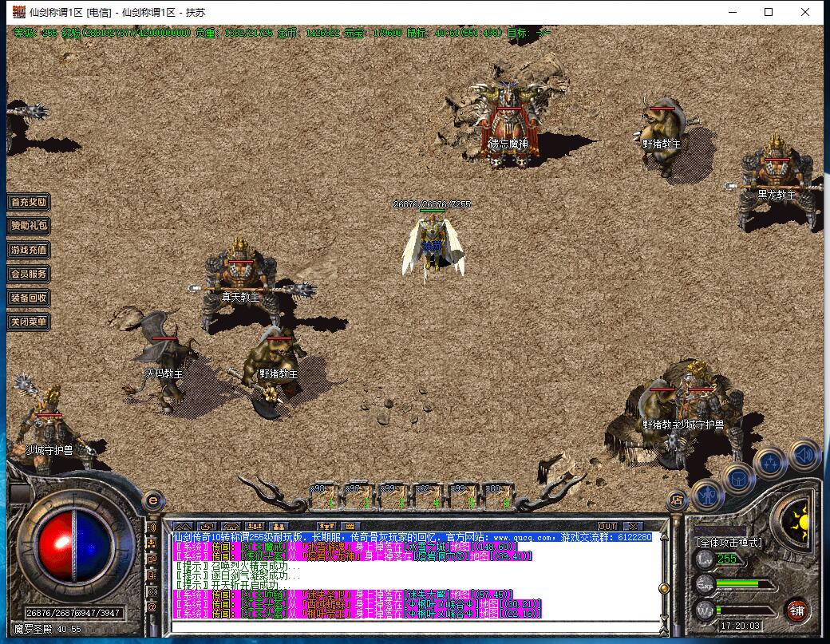The image size is (830, 644).
Task: Click the game app icon in title bar
Action: pyautogui.click(x=18, y=12)
